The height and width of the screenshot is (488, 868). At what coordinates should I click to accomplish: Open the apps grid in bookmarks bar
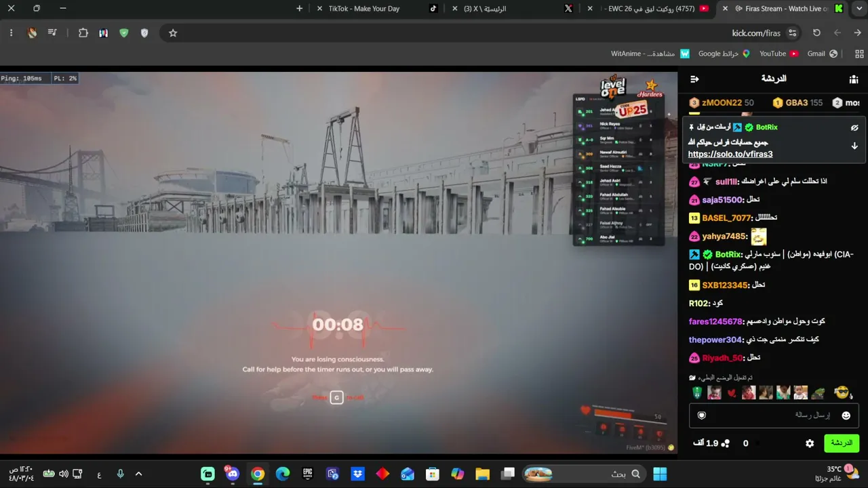(x=860, y=54)
